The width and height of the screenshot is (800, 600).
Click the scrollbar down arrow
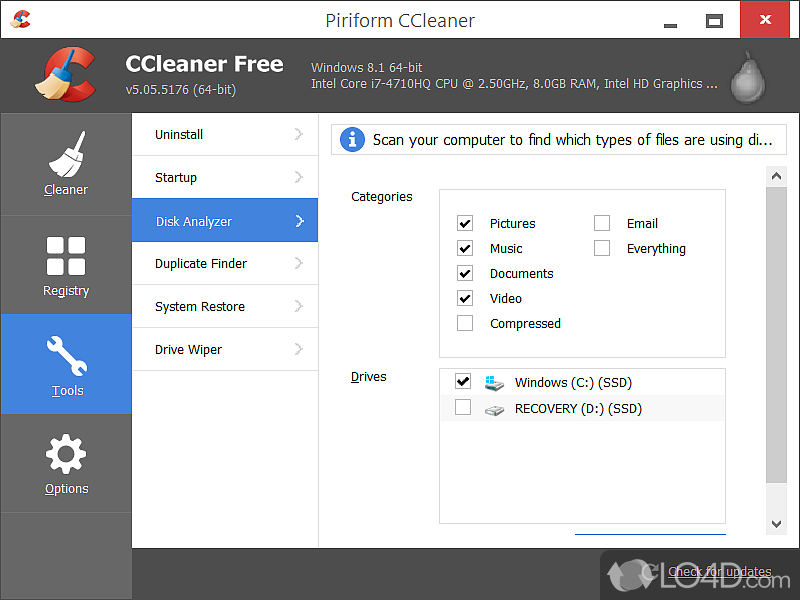777,524
